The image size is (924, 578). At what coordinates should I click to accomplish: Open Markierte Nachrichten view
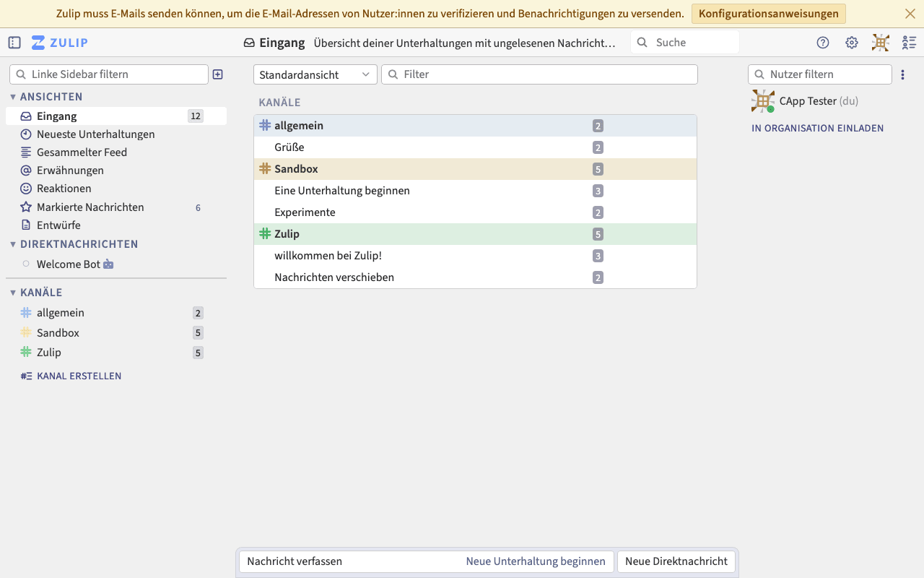[116, 207]
